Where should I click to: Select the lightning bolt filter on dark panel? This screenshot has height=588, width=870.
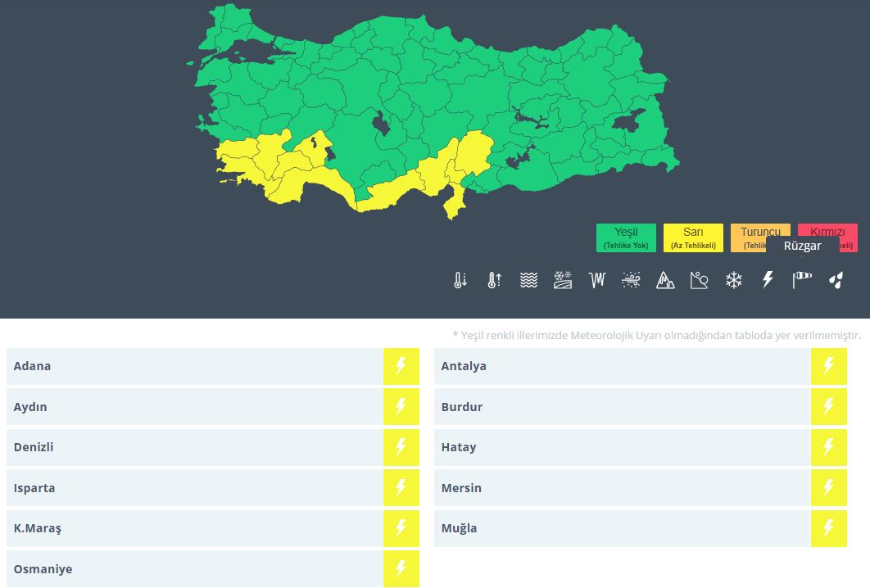click(x=768, y=280)
